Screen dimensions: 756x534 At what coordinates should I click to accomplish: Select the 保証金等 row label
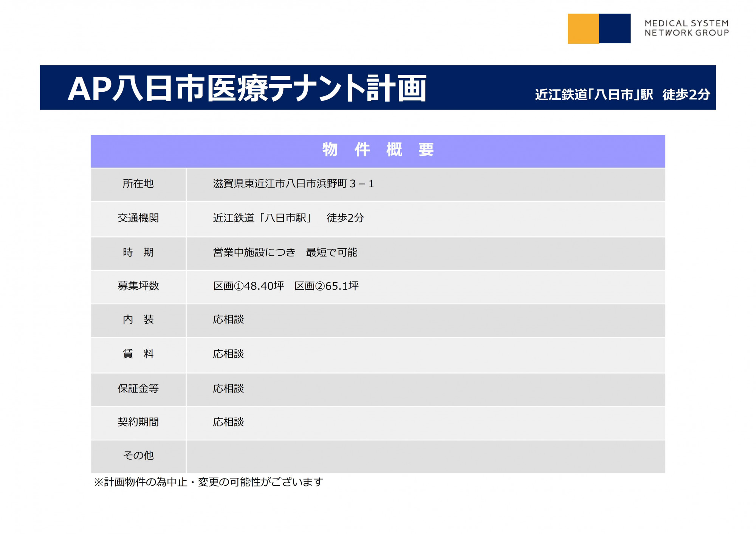[138, 389]
